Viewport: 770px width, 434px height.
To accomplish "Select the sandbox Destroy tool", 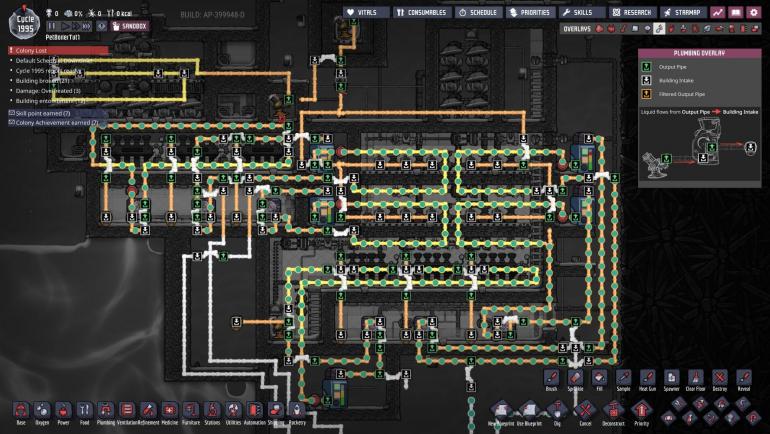I will click(719, 380).
